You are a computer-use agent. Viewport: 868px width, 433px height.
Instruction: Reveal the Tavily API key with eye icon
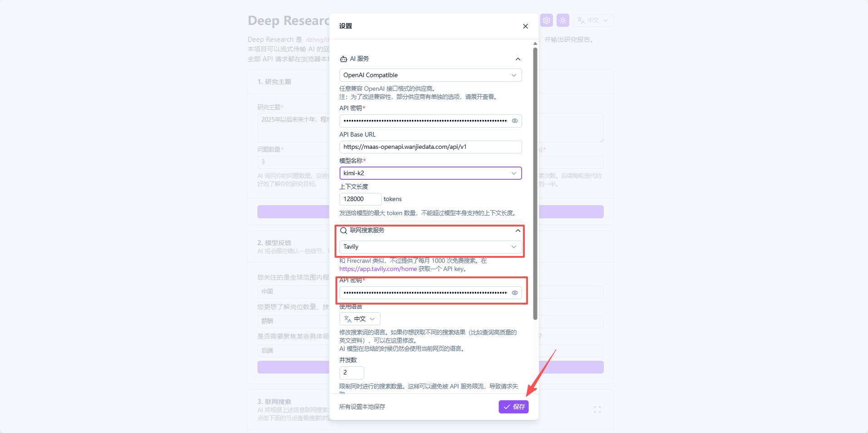(515, 293)
